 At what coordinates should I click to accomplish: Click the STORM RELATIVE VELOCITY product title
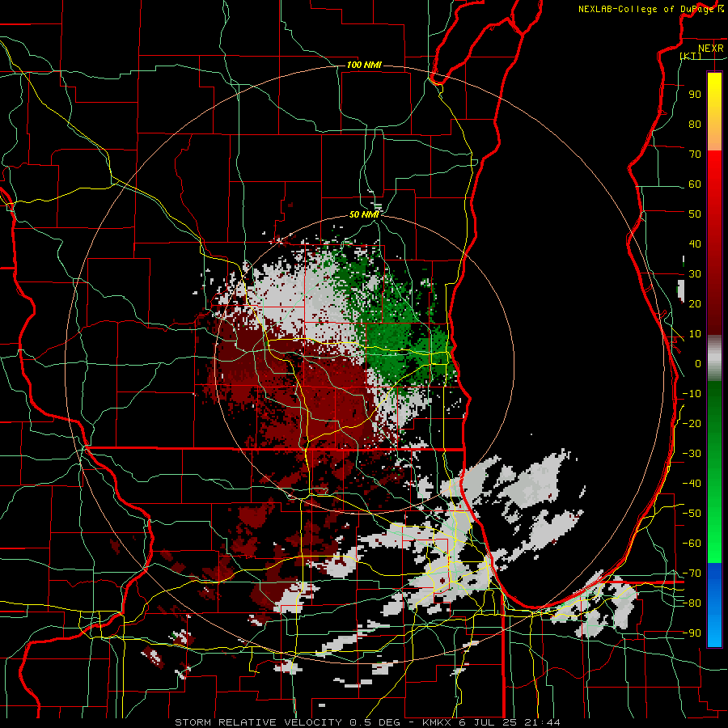(x=258, y=722)
